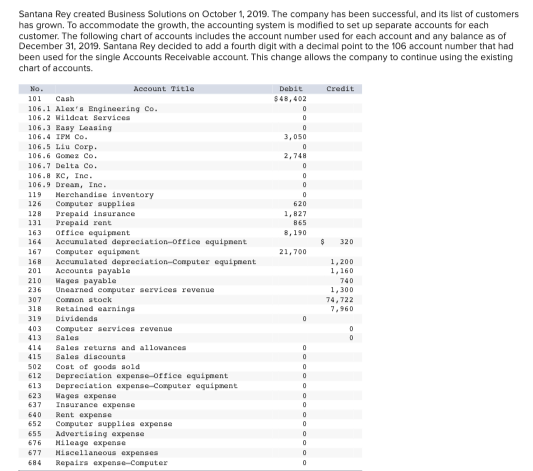
Task: Select 'Merchandise inventory' account title
Action: point(105,195)
